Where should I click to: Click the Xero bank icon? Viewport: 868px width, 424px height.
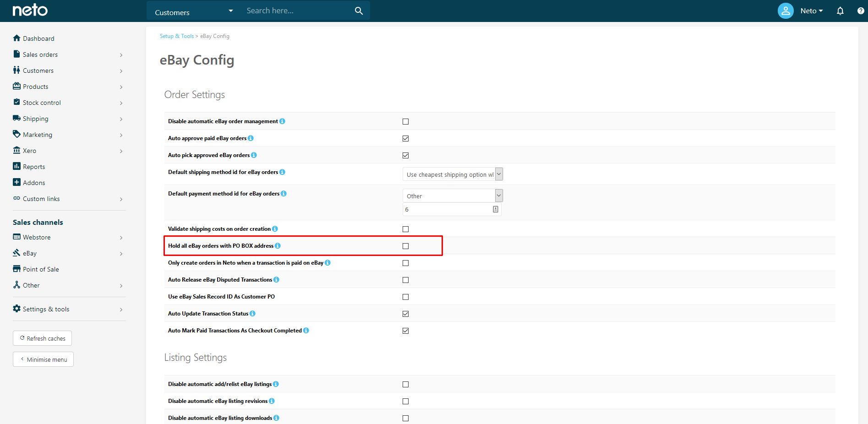17,150
